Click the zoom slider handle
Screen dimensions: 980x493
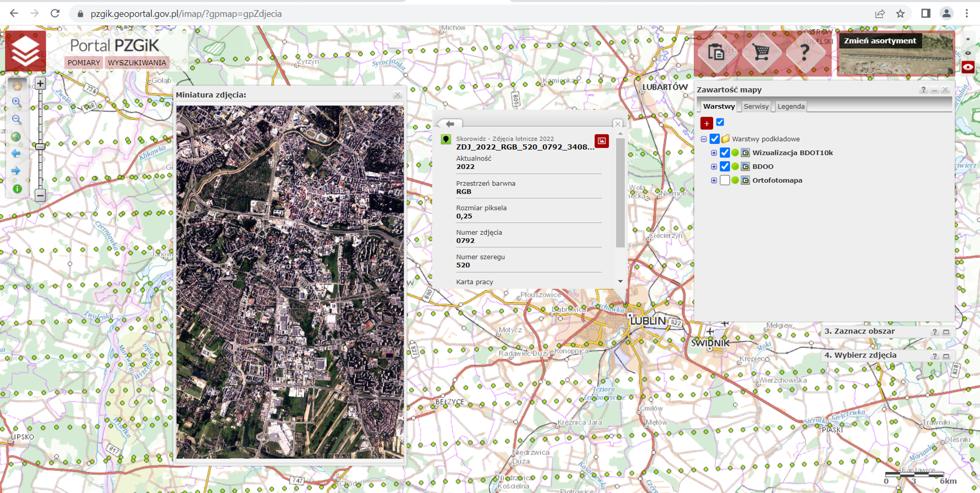pos(40,146)
